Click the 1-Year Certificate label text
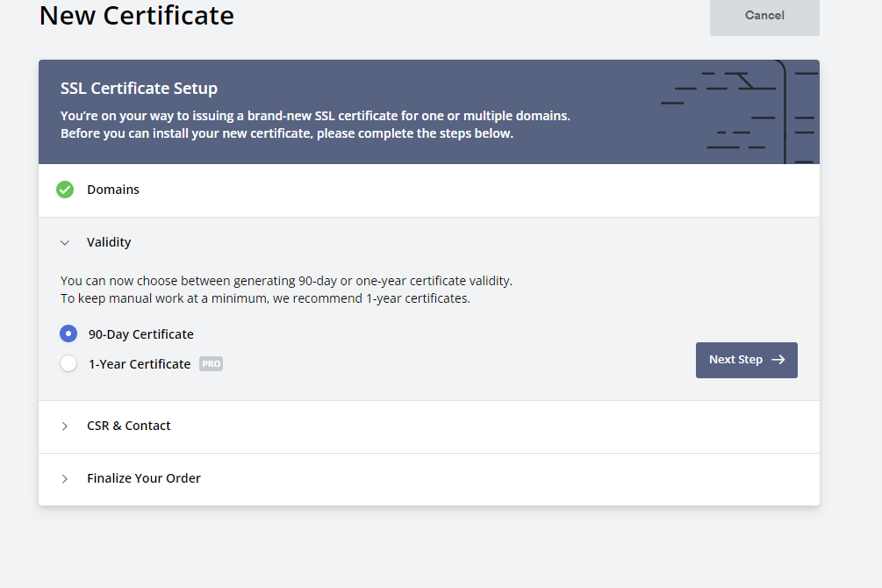The image size is (882, 588). 140,364
